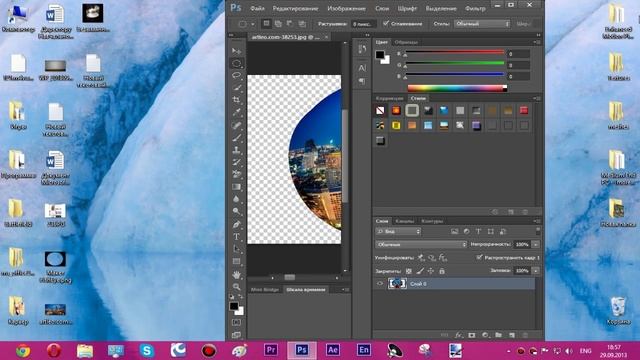
Task: Switch to the Контуры tab
Action: coord(432,221)
